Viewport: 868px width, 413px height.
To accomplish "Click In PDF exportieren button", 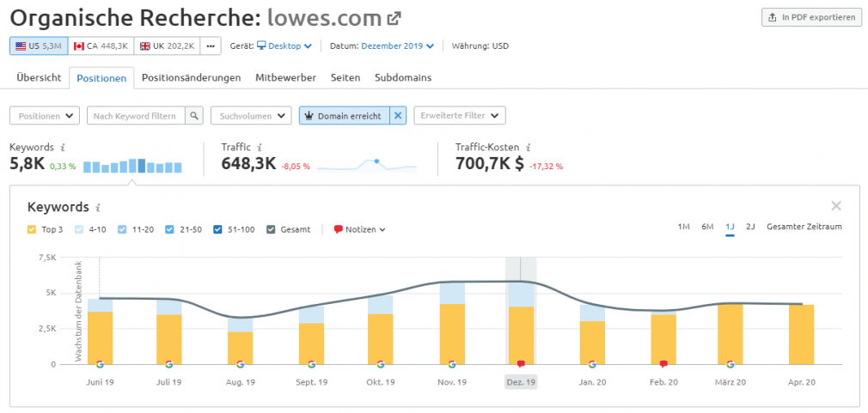I will pos(811,18).
